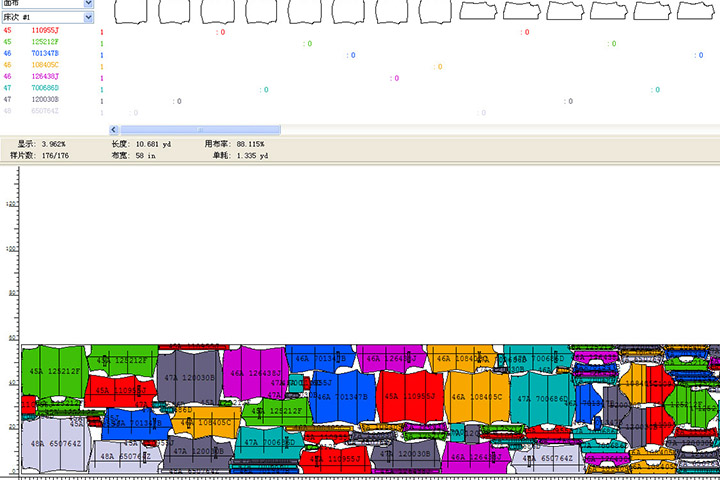Click the left arrow of piece chart scrollbar
Viewport: 720px width, 480px height.
coord(112,129)
